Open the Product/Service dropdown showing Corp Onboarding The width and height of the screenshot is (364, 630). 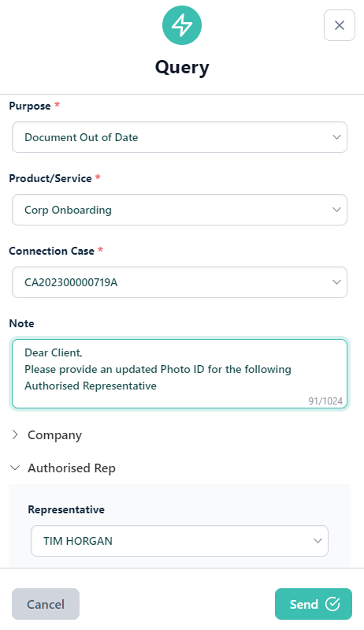click(180, 210)
